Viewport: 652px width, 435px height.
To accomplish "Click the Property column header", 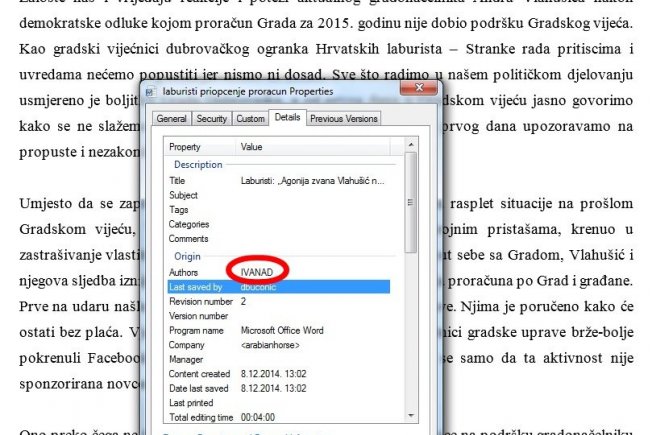I will coord(187,147).
